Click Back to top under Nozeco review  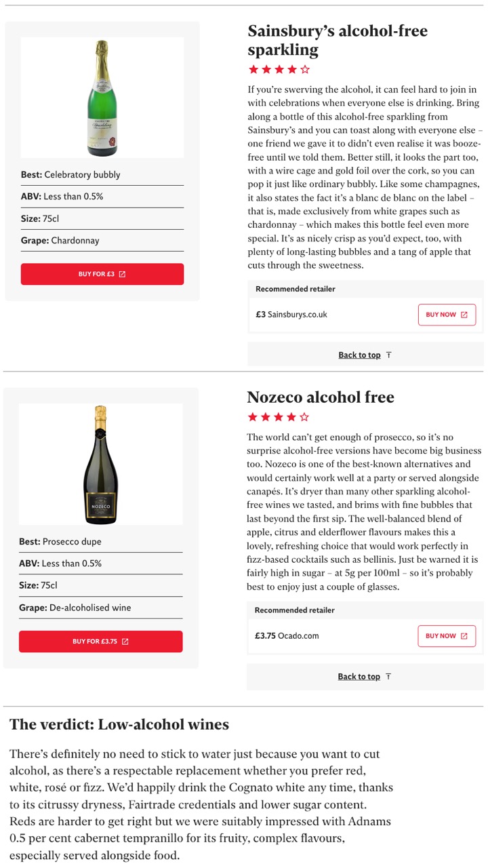(359, 676)
